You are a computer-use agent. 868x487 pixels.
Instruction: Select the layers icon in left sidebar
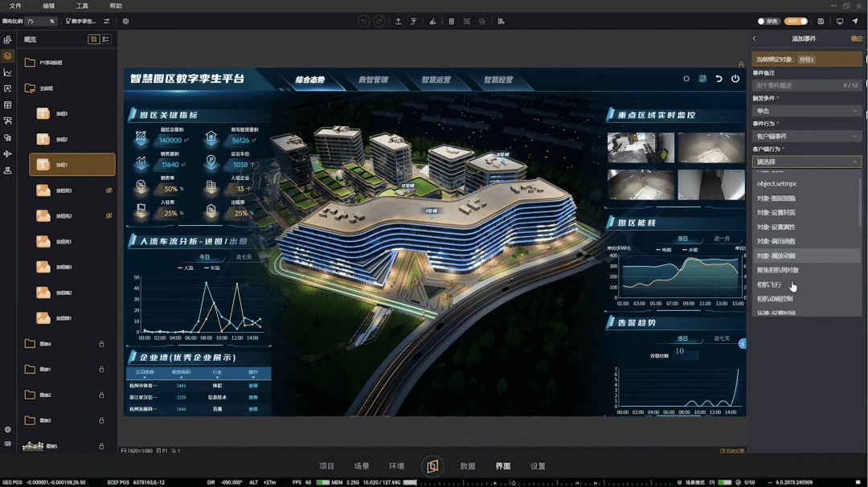pyautogui.click(x=8, y=55)
